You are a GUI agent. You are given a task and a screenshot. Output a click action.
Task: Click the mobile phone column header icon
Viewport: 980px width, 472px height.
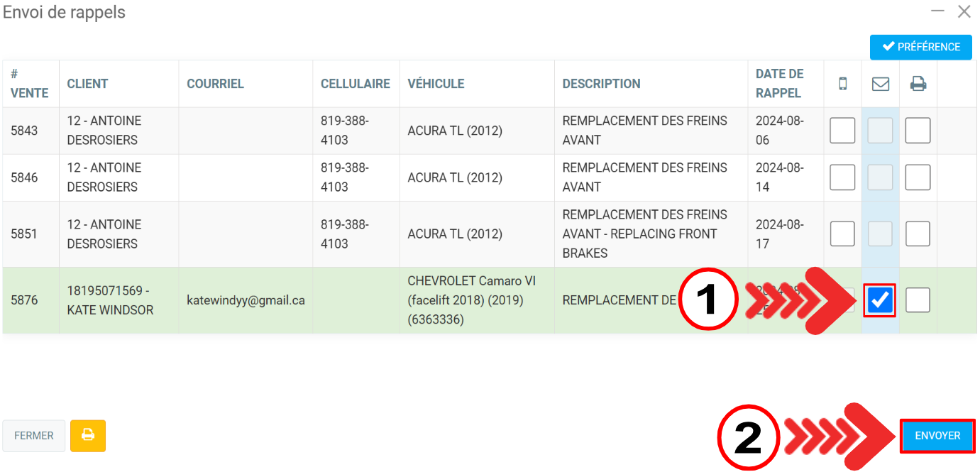click(842, 84)
